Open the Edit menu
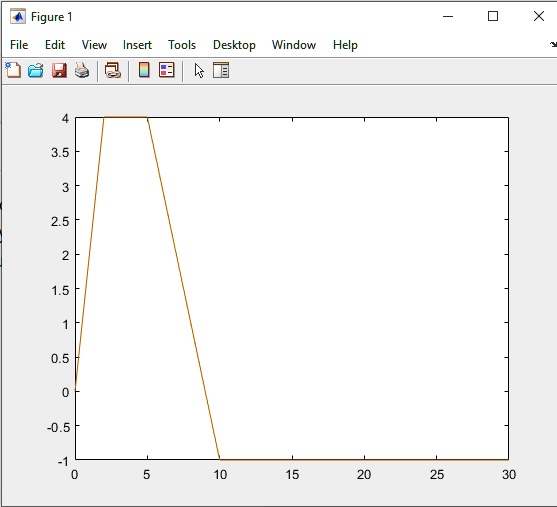 click(x=55, y=45)
